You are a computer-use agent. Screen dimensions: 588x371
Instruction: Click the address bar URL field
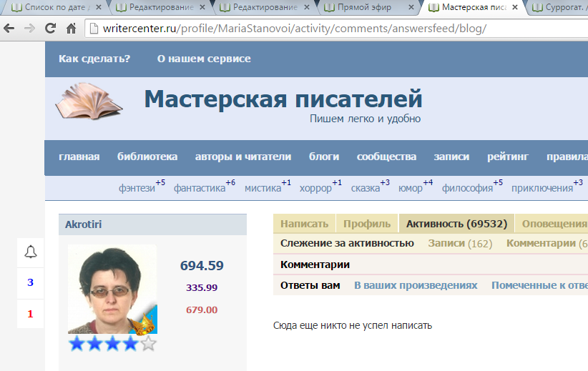click(286, 29)
